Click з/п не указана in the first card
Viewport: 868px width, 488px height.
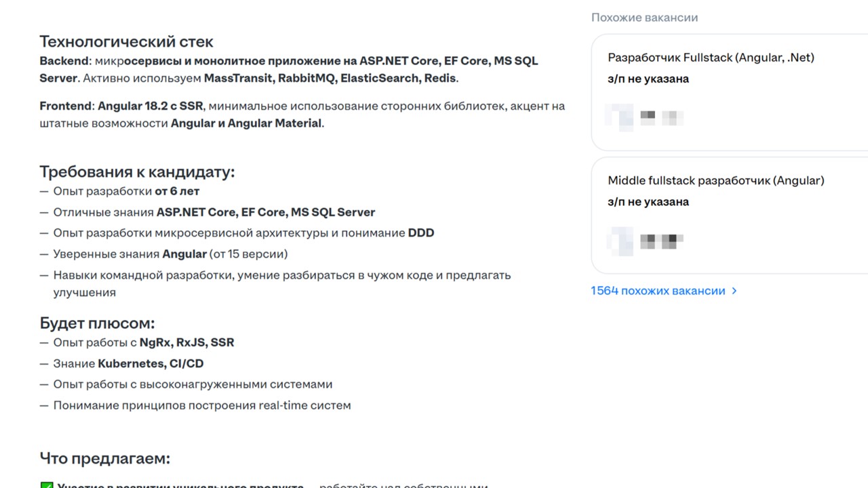(x=648, y=79)
